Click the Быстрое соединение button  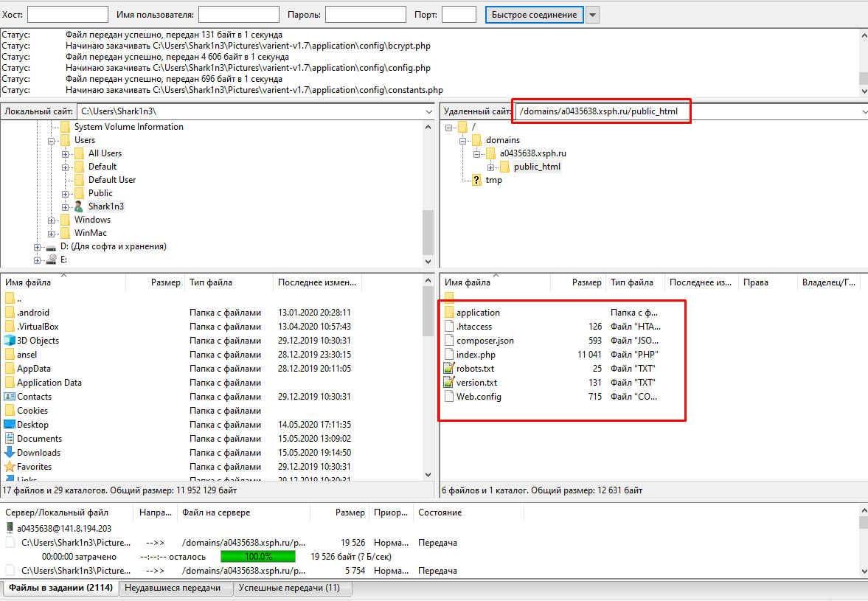[x=534, y=15]
